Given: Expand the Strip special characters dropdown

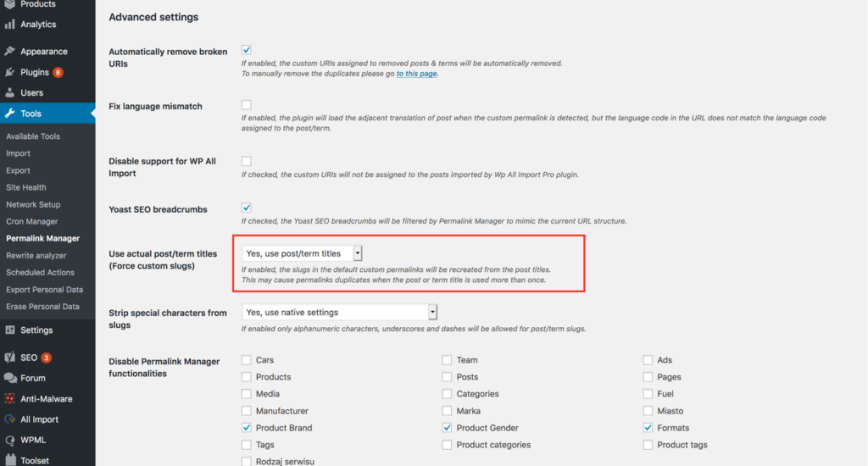Looking at the screenshot, I should (339, 312).
